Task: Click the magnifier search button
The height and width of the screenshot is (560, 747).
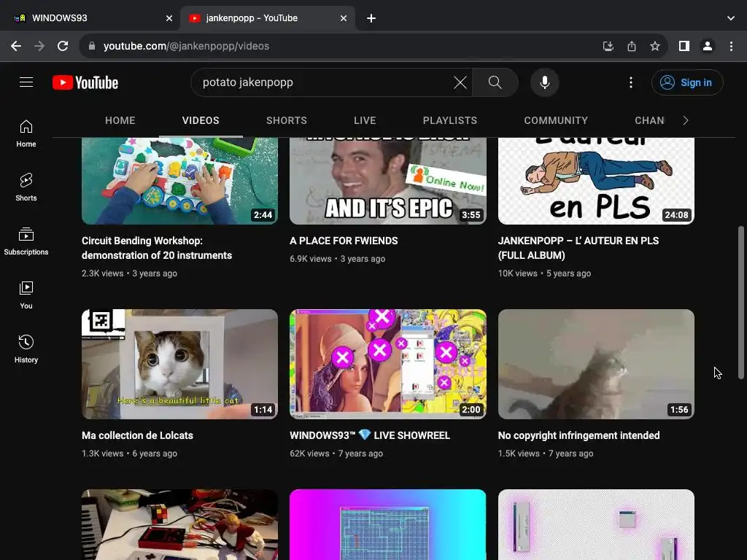Action: tap(495, 82)
